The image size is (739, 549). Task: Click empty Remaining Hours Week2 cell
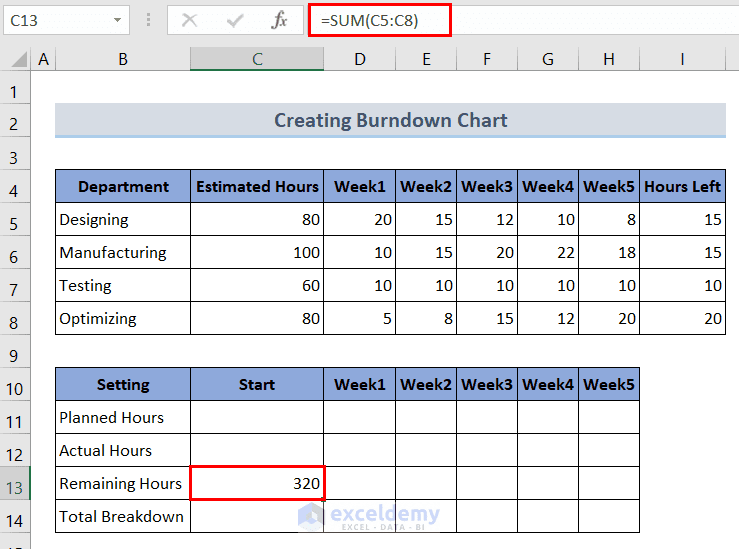(426, 483)
